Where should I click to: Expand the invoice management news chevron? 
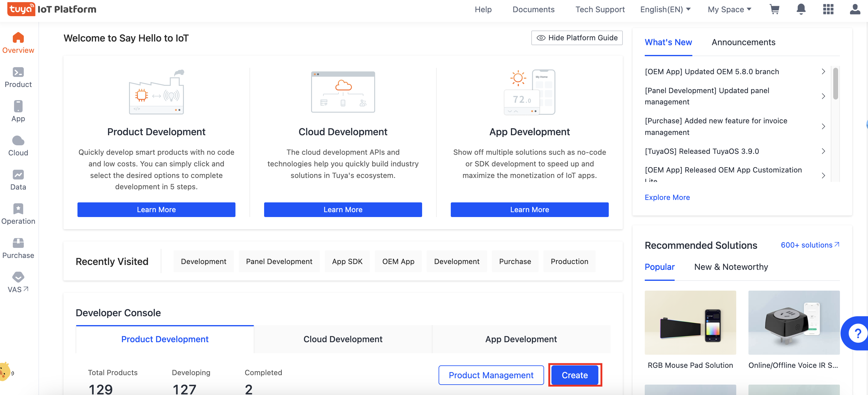click(823, 126)
